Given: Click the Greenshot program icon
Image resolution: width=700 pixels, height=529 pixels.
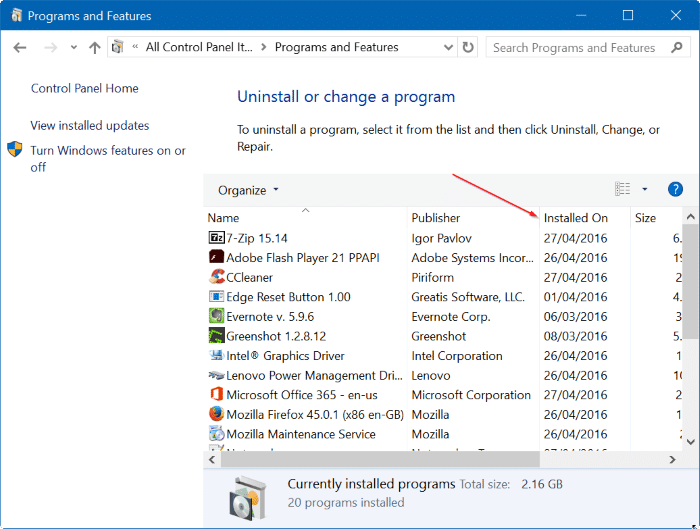Looking at the screenshot, I should 217,336.
